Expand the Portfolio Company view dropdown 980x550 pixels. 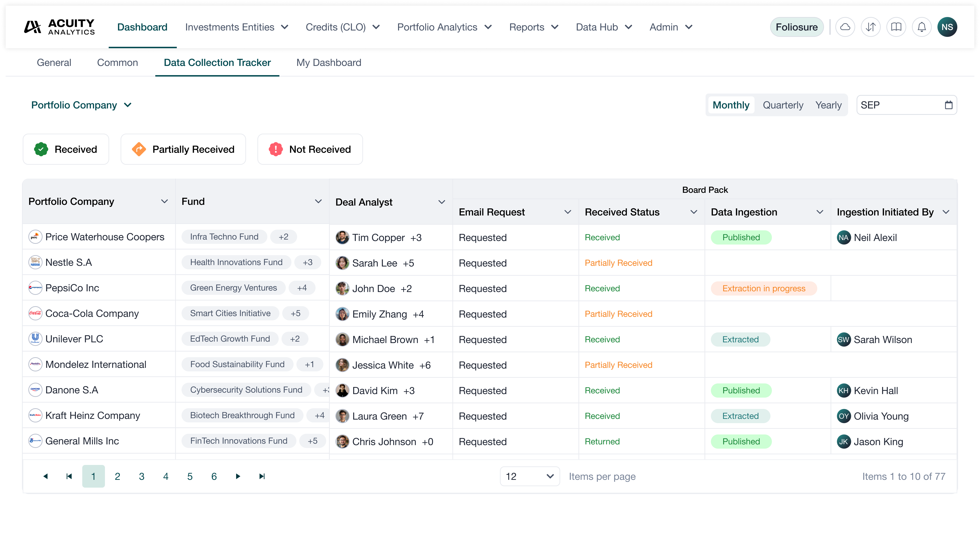tap(81, 105)
